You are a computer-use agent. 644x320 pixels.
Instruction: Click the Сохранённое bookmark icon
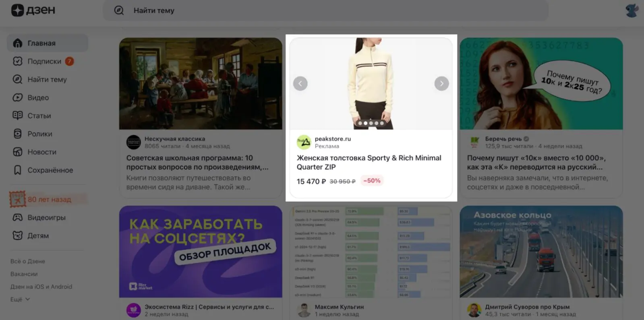(17, 170)
